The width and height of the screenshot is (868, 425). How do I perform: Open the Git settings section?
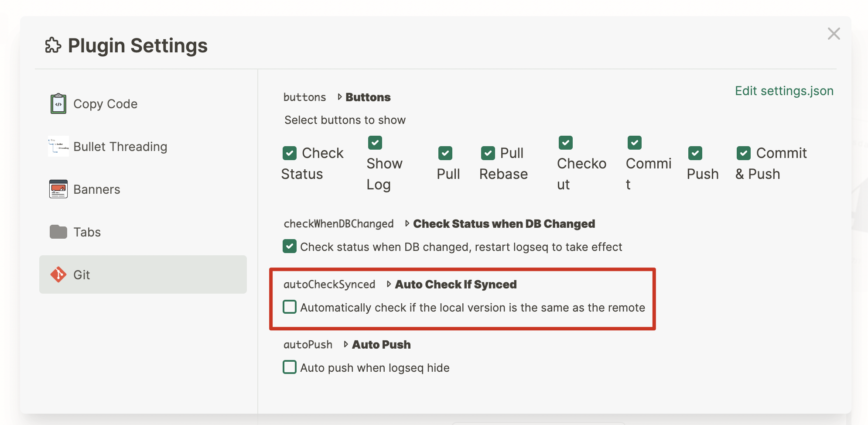point(81,274)
